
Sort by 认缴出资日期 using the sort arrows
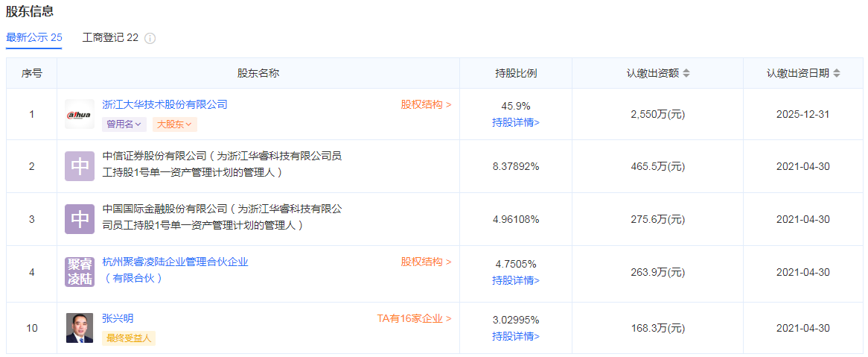(837, 73)
